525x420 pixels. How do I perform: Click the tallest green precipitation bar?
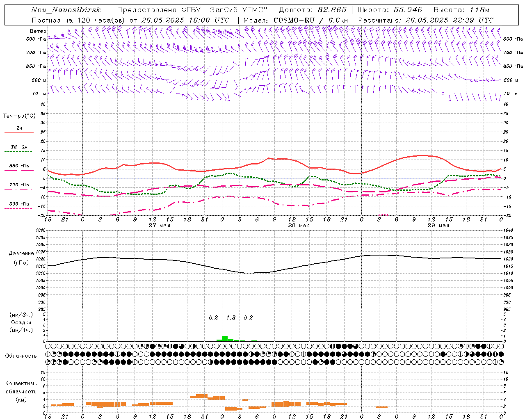click(x=225, y=338)
